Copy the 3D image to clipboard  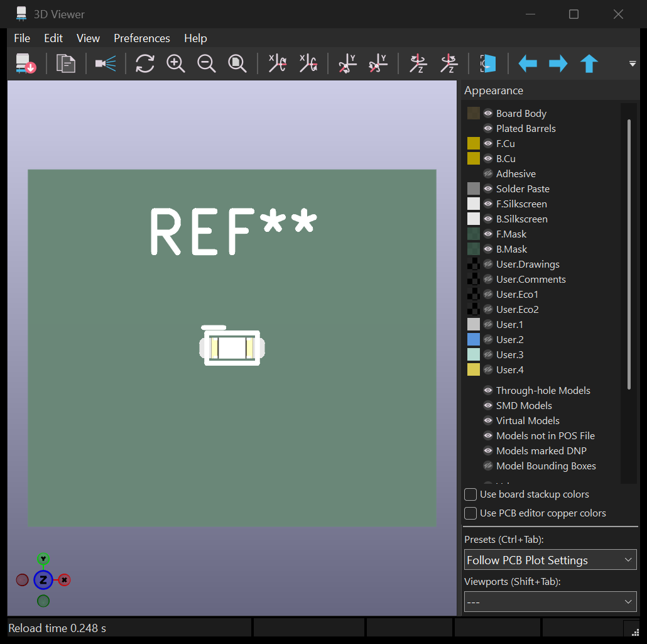65,63
